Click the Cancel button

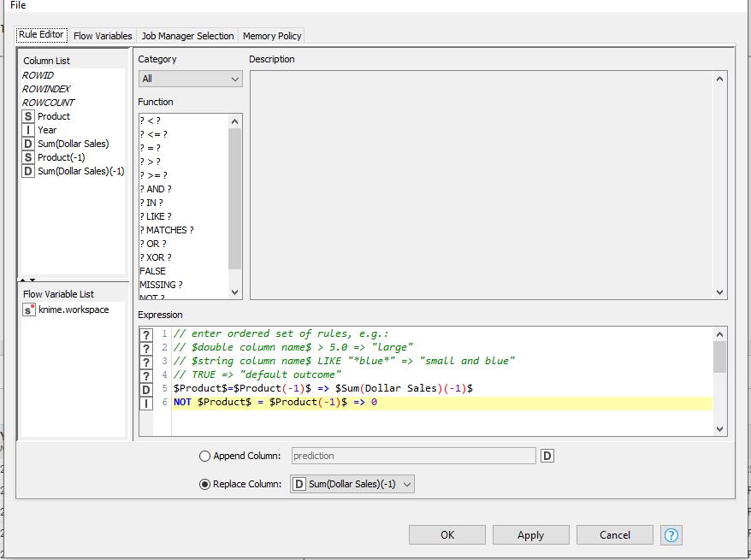(x=614, y=534)
